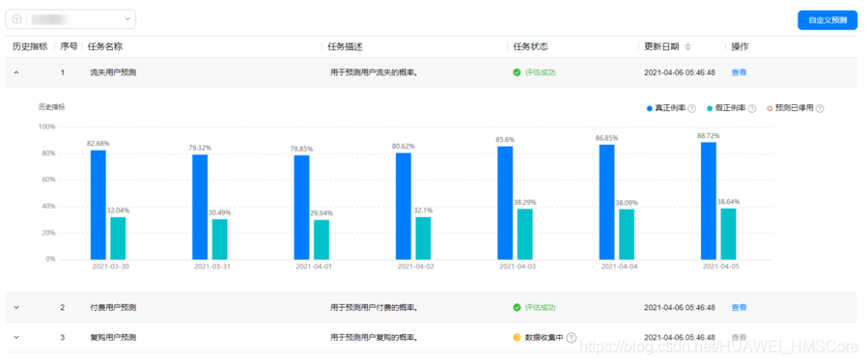Click teal bar labeled 32.04%
868x364 pixels.
[118, 238]
